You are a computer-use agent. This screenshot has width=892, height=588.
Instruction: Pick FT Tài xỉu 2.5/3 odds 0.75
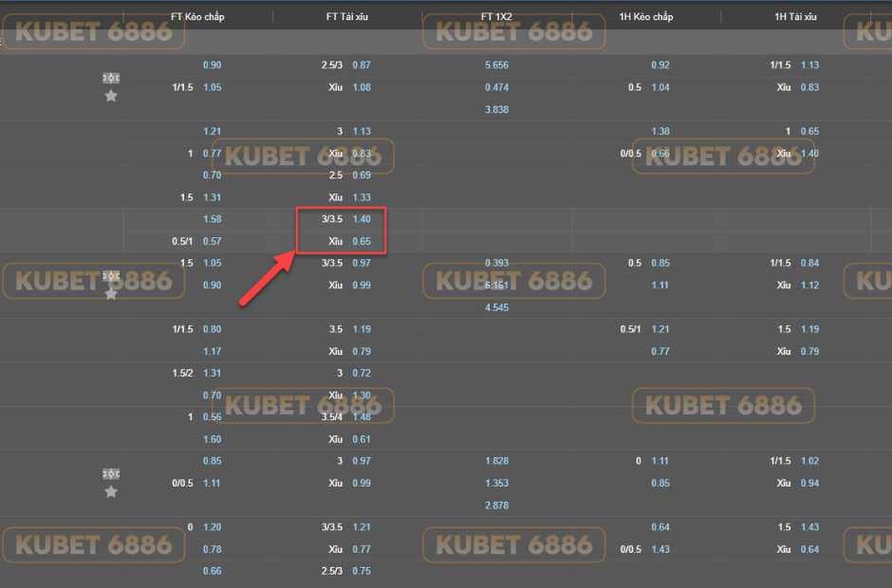(x=362, y=571)
